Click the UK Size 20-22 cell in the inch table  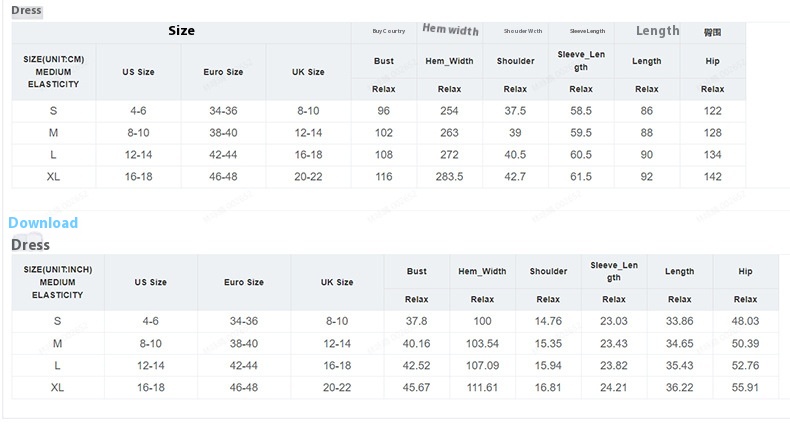[x=337, y=387]
